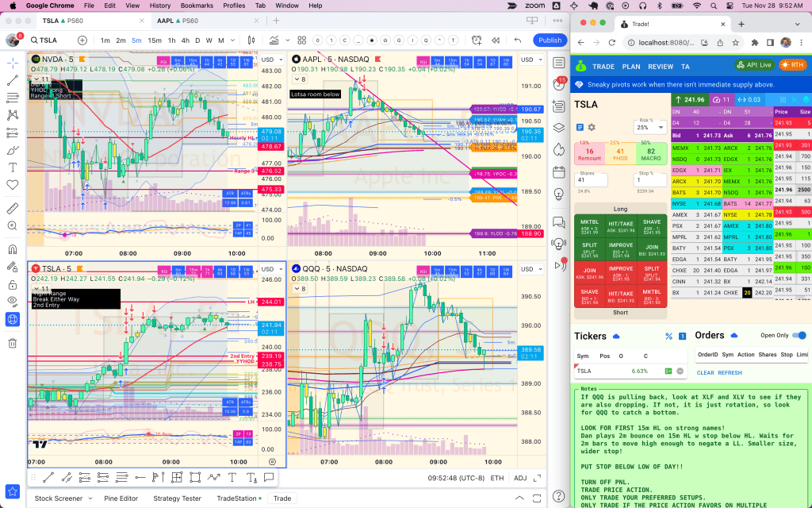Switch to the PLAN tab
This screenshot has height=508, width=812.
pyautogui.click(x=631, y=67)
